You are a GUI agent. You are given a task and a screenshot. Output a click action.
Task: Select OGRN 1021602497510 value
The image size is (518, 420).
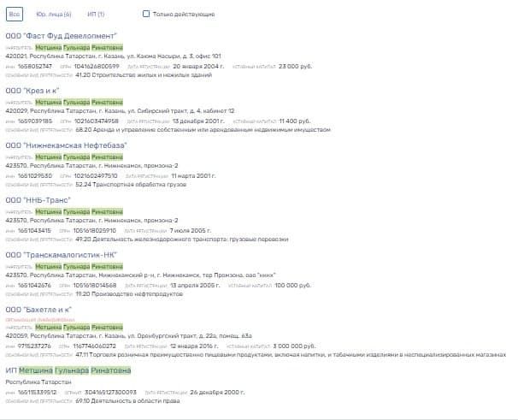96,176
